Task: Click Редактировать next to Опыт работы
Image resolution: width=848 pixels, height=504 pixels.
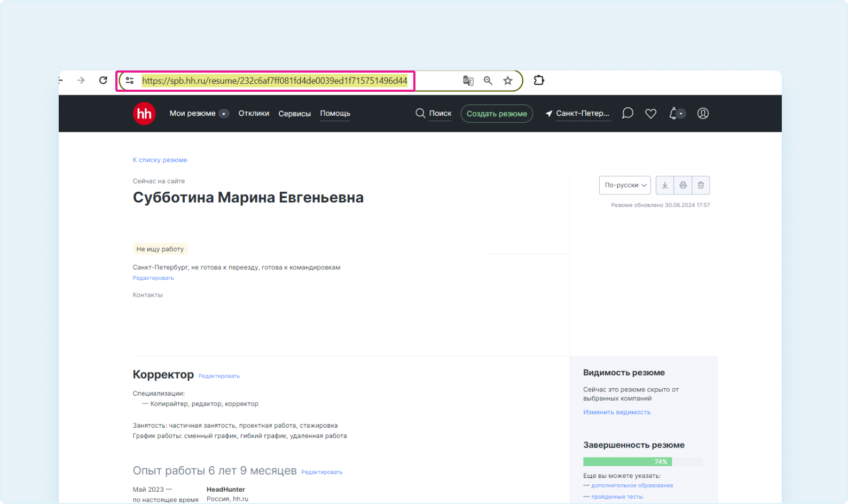Action: (x=322, y=472)
